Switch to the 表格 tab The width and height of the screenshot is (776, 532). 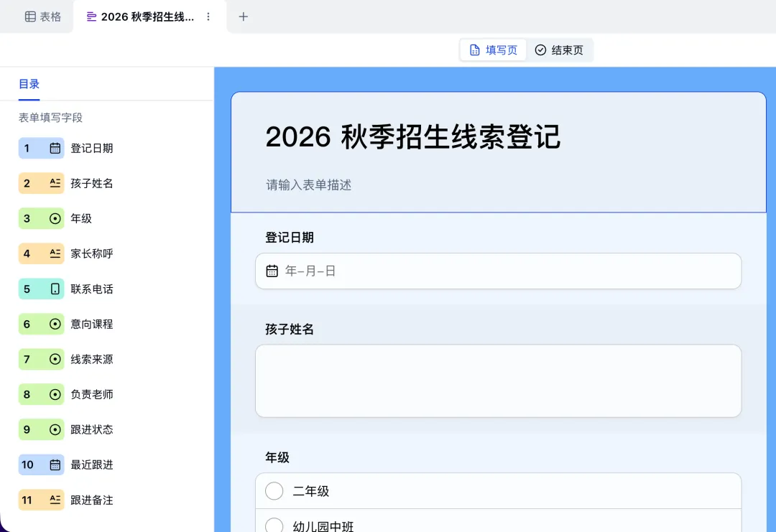43,17
